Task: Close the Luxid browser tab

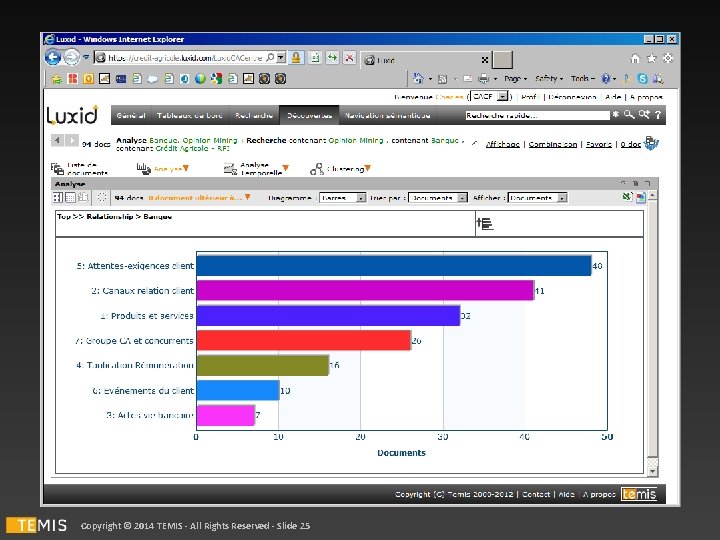Action: click(x=484, y=60)
